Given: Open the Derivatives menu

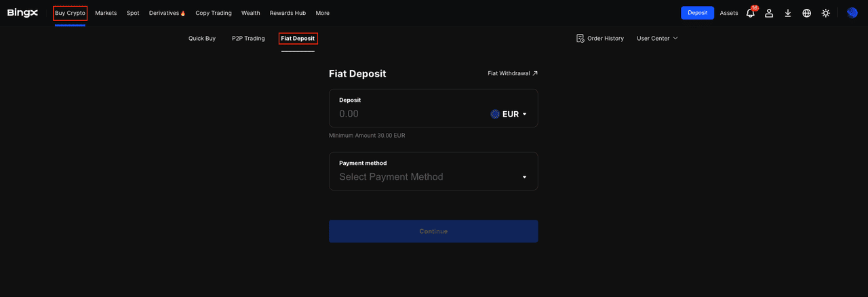Looking at the screenshot, I should point(167,13).
